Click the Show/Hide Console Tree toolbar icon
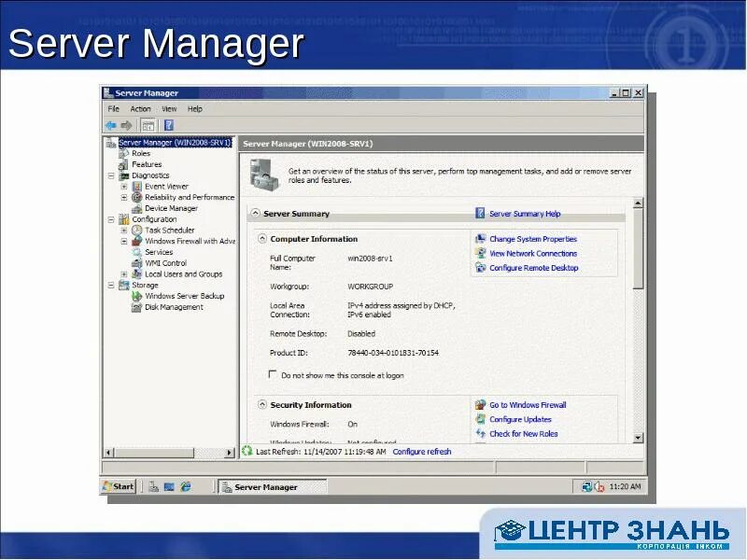747x560 pixels. coord(148,126)
